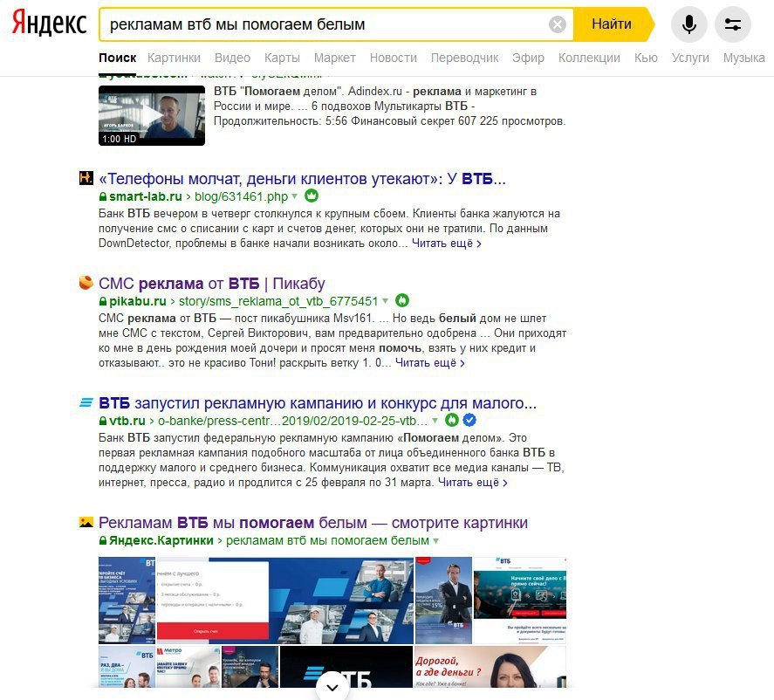The height and width of the screenshot is (700, 774).
Task: Open ВТБ запустил рекламную кампанию result
Action: [318, 403]
